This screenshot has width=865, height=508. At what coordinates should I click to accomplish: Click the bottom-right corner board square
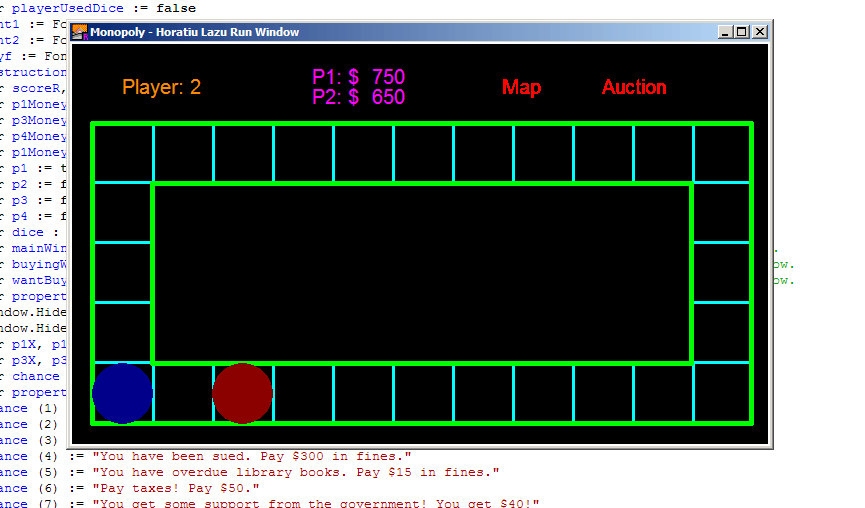722,393
